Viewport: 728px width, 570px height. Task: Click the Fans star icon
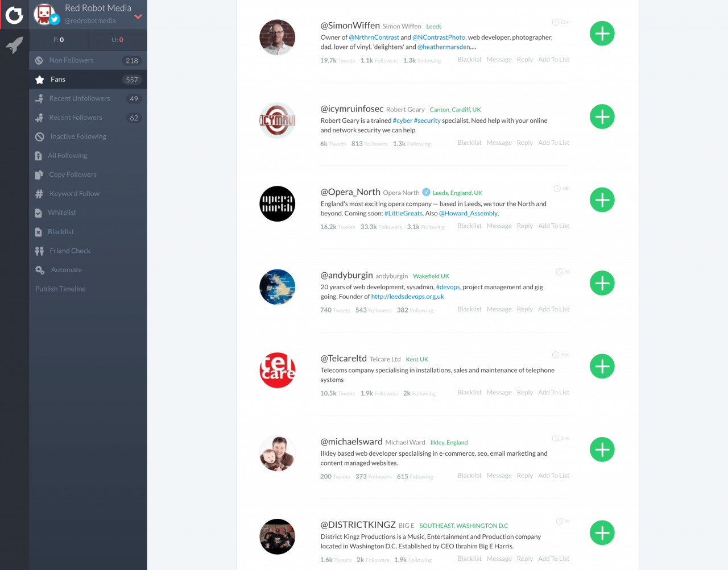[x=40, y=80]
